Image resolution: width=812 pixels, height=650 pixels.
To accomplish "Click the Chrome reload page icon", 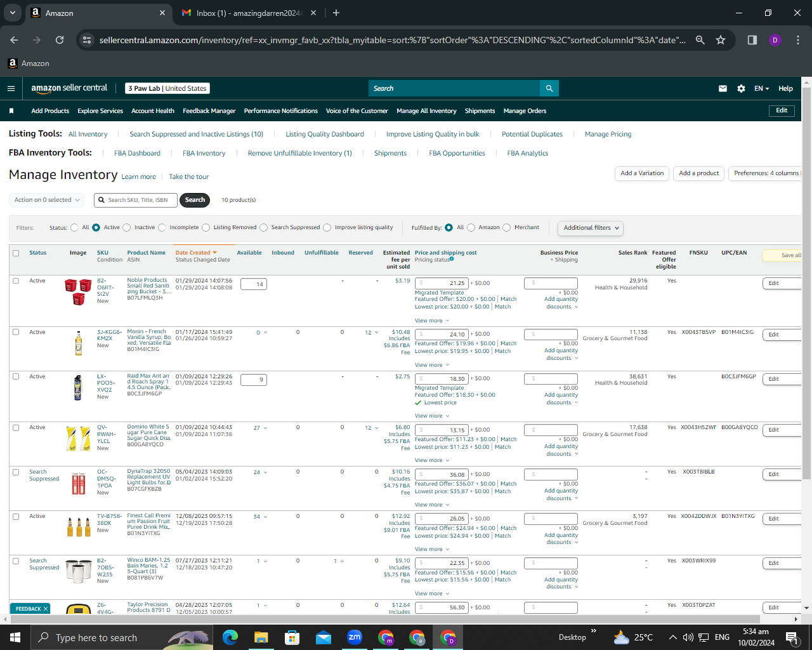I will [x=60, y=40].
